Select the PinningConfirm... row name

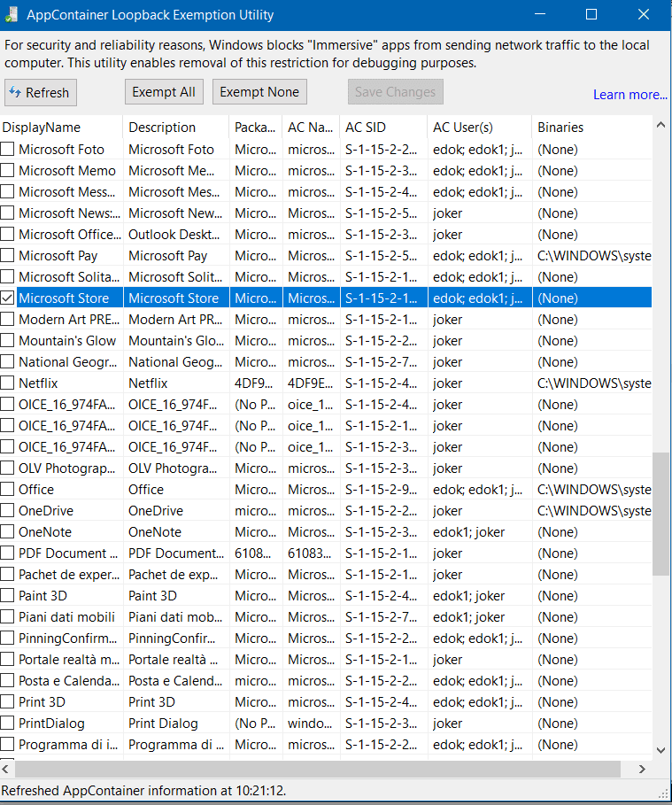[68, 639]
